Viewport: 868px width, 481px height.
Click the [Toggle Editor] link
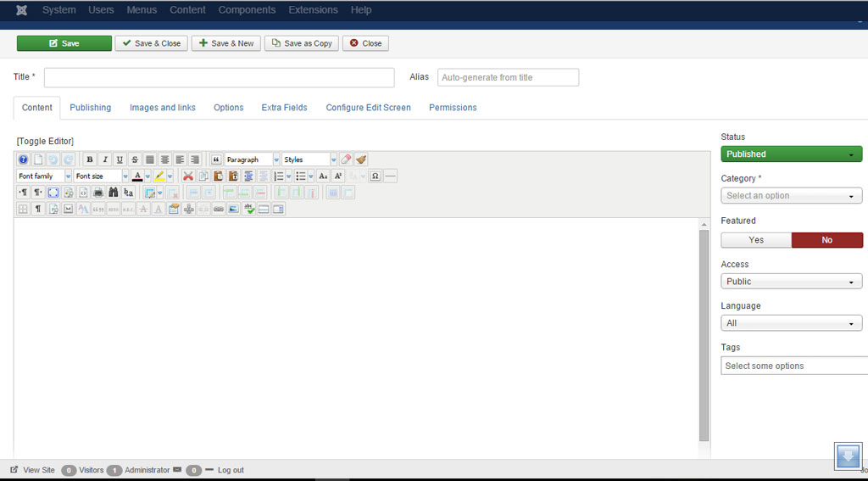[45, 142]
